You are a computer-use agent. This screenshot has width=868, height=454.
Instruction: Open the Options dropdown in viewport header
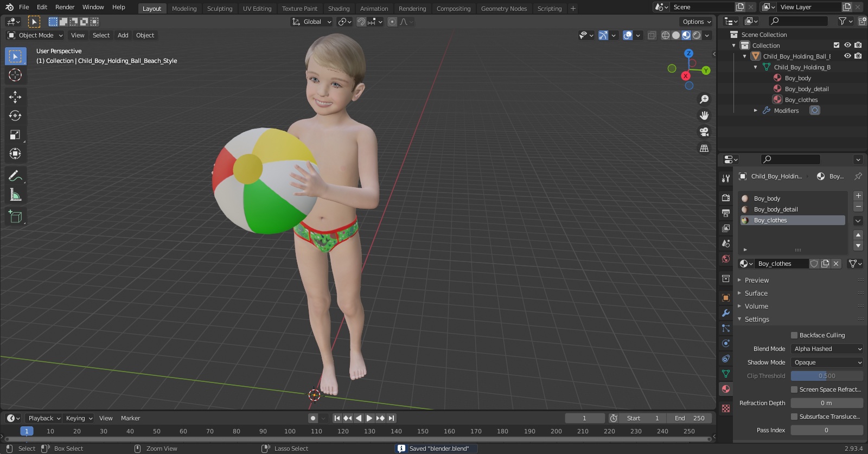click(697, 22)
